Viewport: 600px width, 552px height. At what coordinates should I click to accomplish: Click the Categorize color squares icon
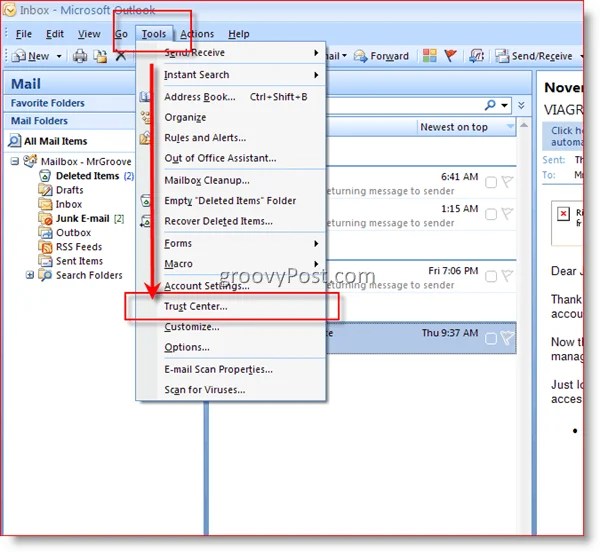(x=429, y=56)
